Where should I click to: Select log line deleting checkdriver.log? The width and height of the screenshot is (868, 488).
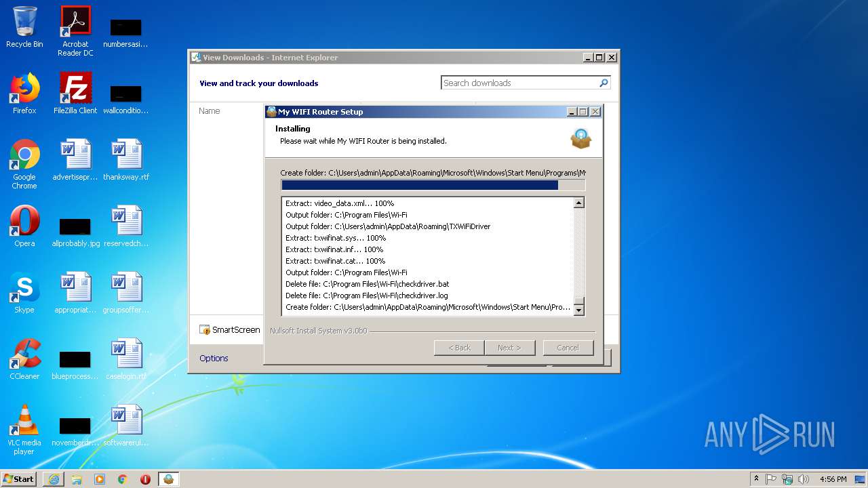(x=367, y=296)
